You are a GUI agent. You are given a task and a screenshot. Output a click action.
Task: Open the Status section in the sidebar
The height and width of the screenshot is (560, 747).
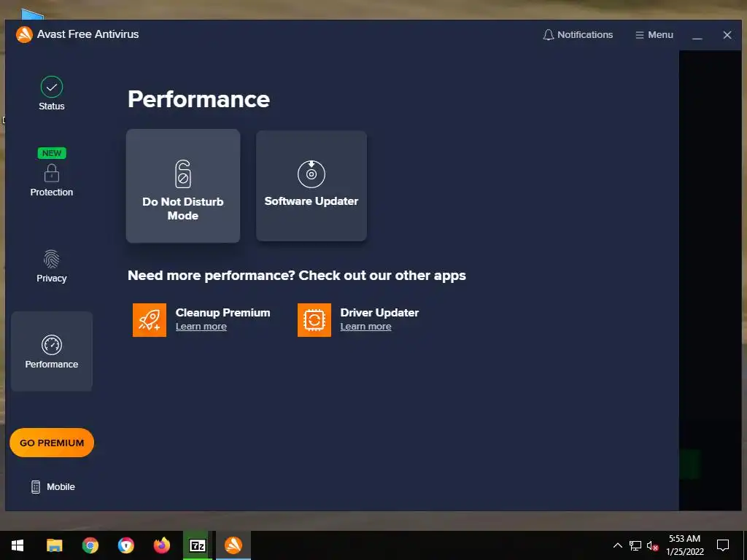(x=52, y=93)
